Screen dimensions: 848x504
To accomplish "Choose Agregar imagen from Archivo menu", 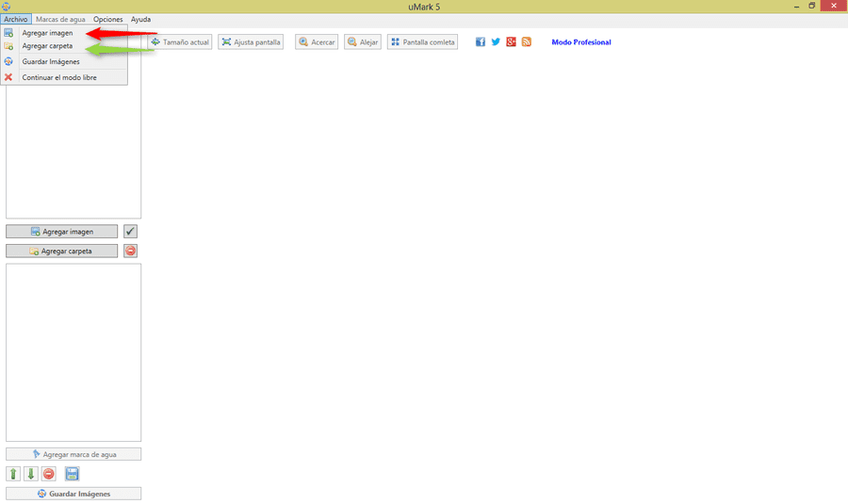I will click(64, 33).
